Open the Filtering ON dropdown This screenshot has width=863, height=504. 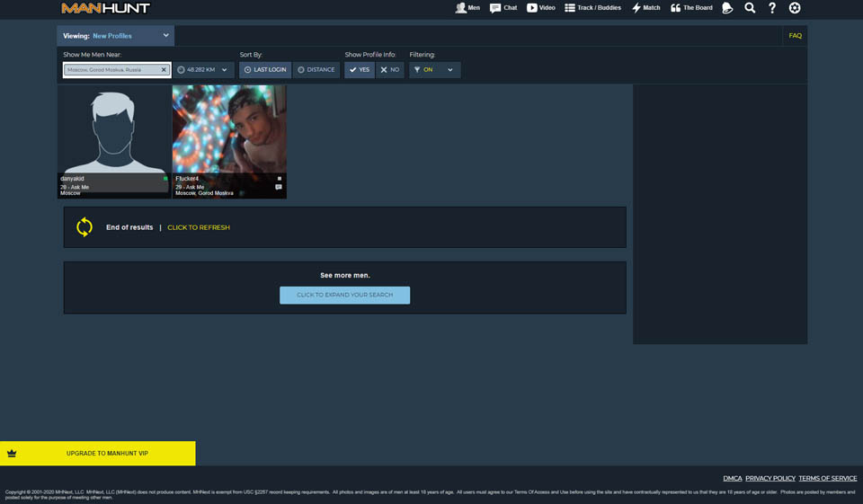tap(435, 70)
